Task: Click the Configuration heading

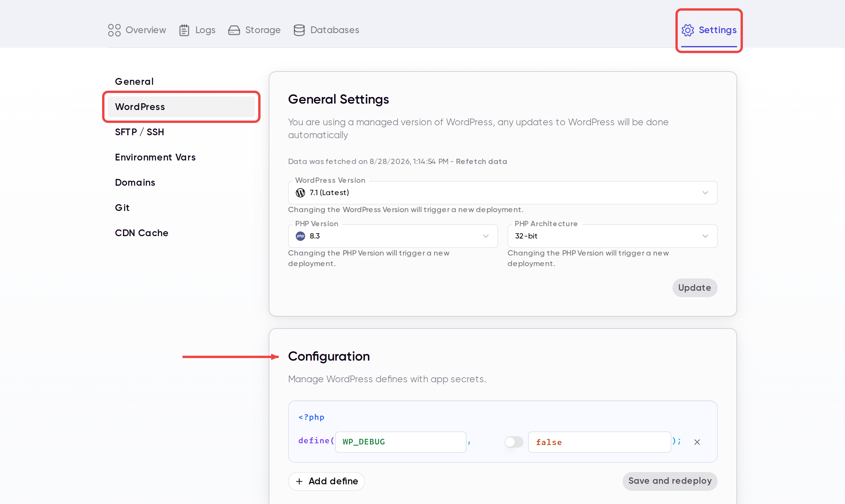Action: pos(329,356)
